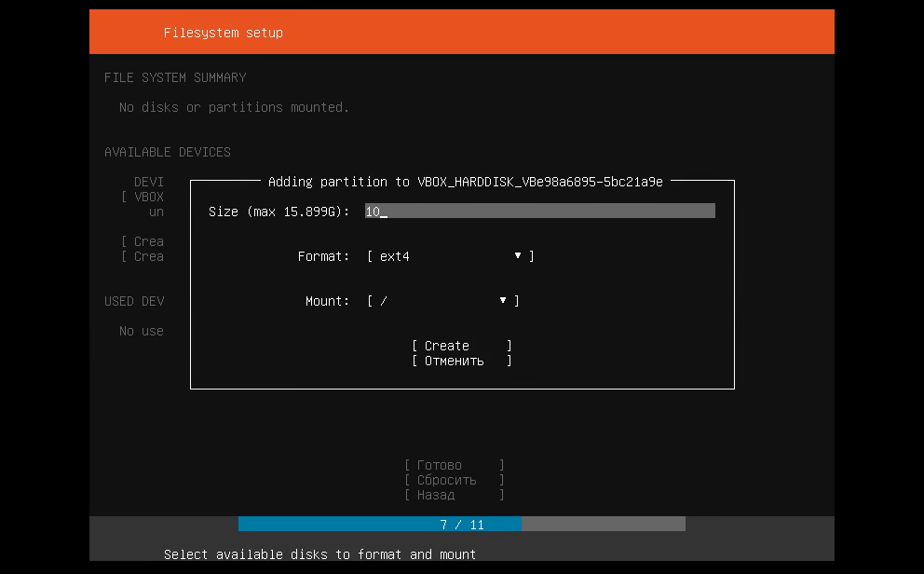Expand the Mount point dropdown
This screenshot has height=574, width=924.
[x=442, y=301]
